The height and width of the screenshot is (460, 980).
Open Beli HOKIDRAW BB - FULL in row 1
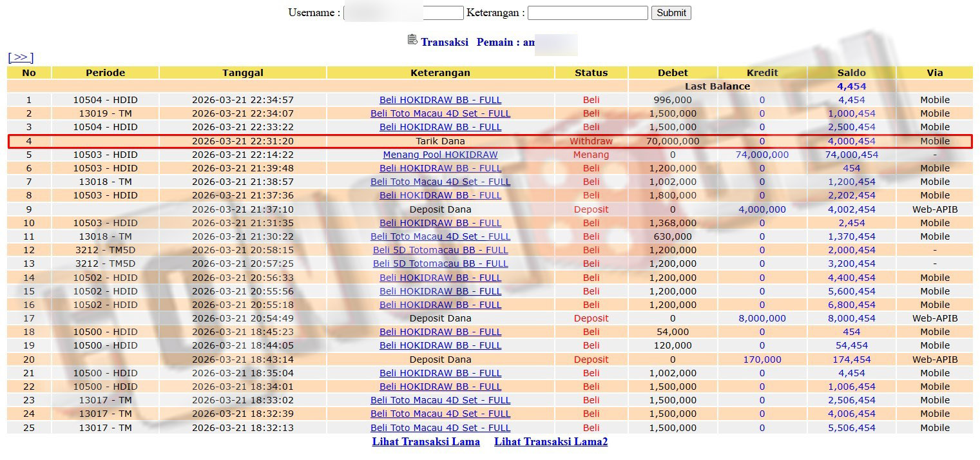(x=440, y=100)
